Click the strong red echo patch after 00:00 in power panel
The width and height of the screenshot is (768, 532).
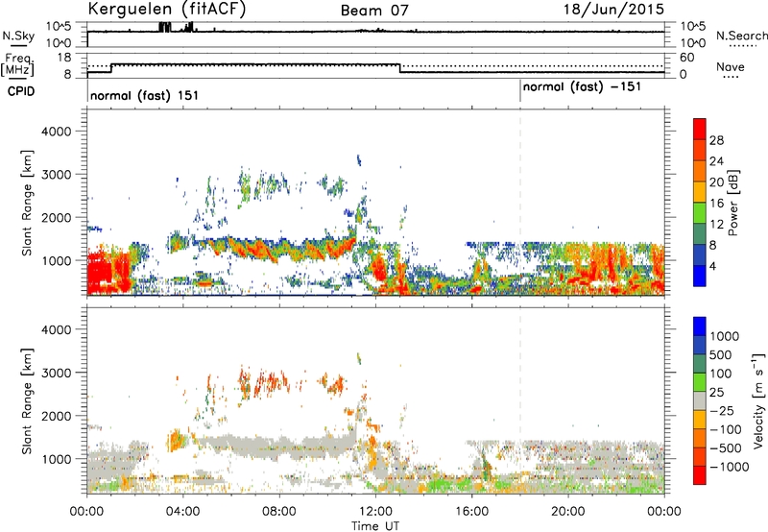tap(108, 269)
